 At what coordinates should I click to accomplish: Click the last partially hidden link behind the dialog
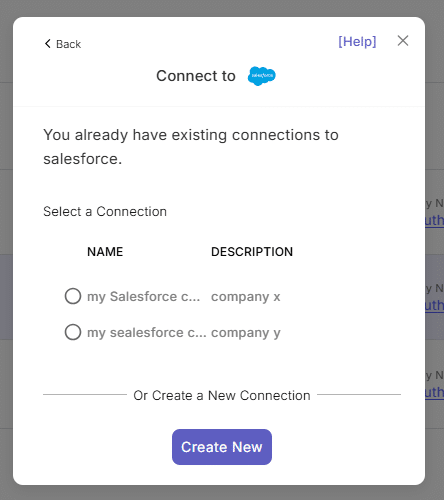tap(434, 392)
